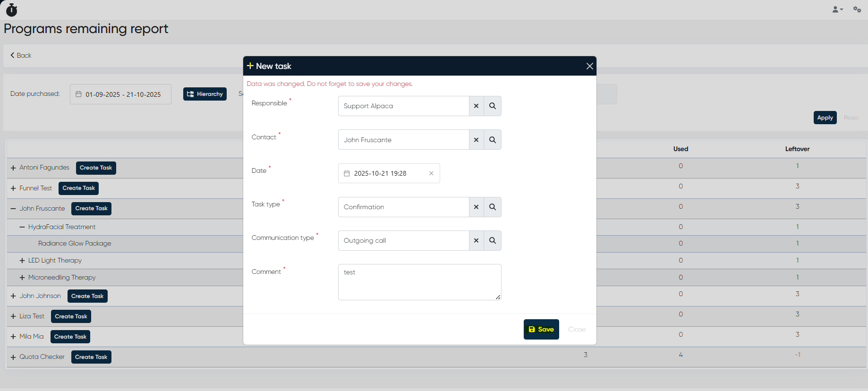Open the settings gears icon
The height and width of the screenshot is (391, 868).
tap(857, 9)
